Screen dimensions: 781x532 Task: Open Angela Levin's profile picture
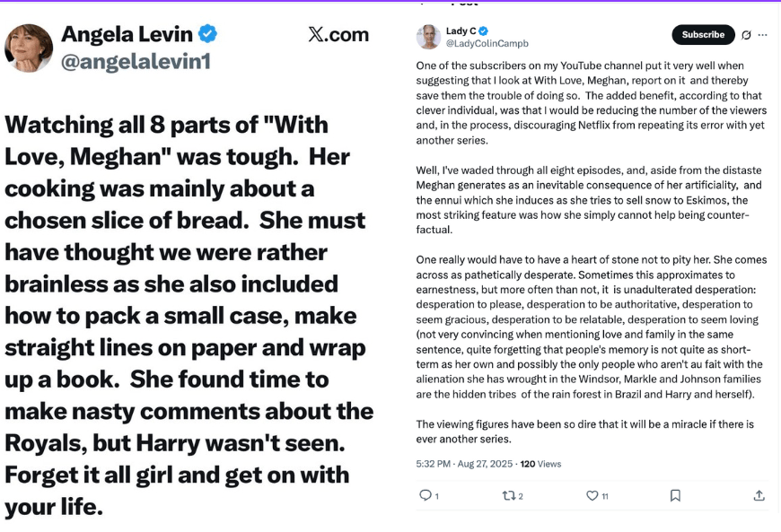[x=29, y=48]
